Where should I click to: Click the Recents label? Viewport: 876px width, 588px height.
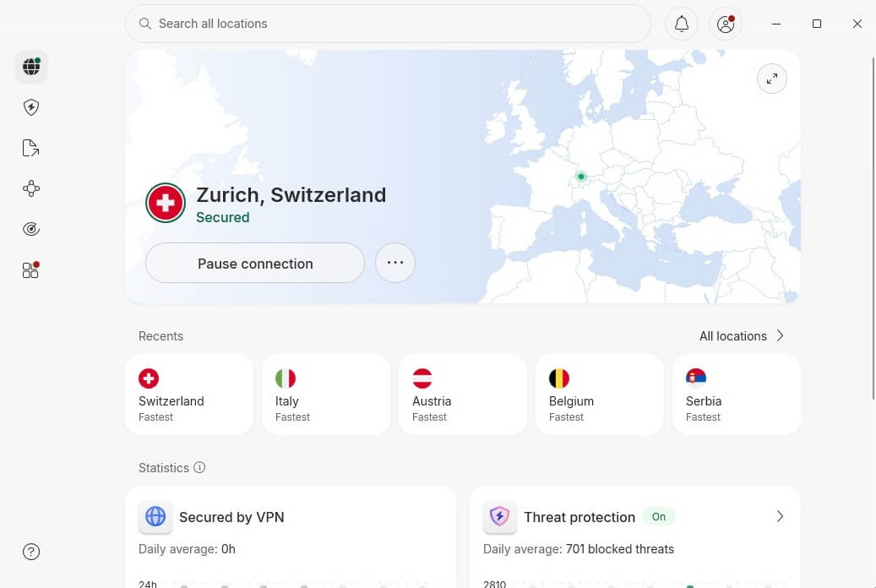161,336
